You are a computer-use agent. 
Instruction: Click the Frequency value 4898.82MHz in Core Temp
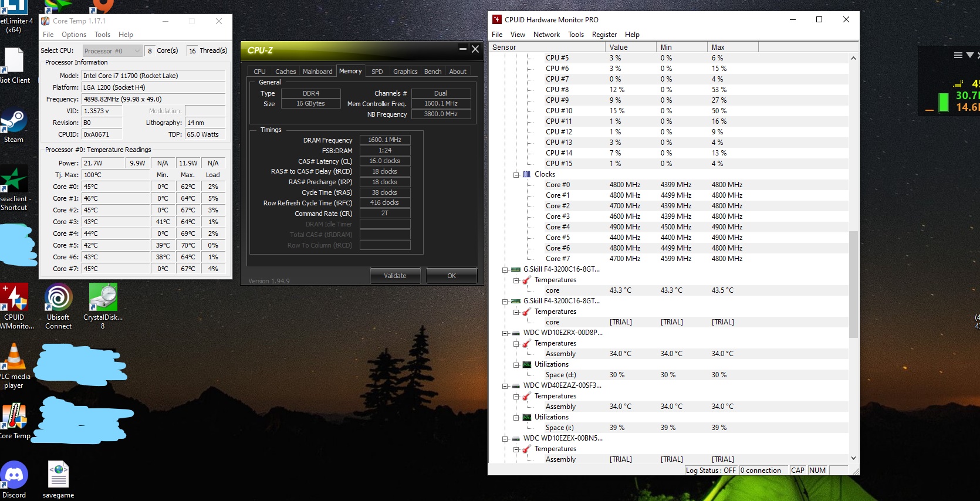click(154, 99)
